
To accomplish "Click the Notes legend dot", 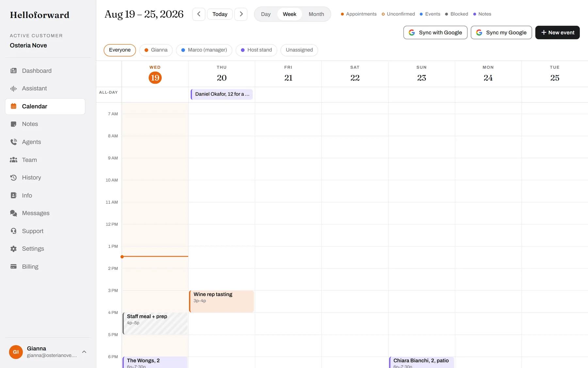I will pyautogui.click(x=475, y=14).
